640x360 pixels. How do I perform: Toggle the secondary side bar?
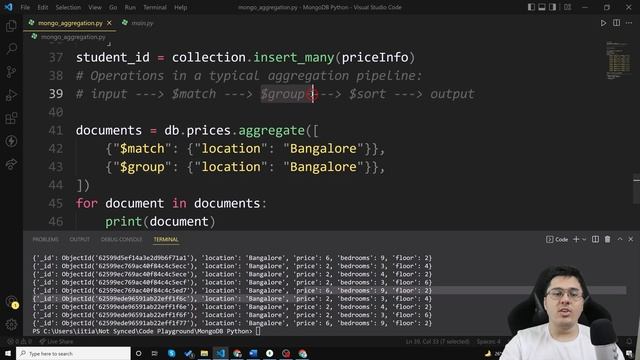552,7
